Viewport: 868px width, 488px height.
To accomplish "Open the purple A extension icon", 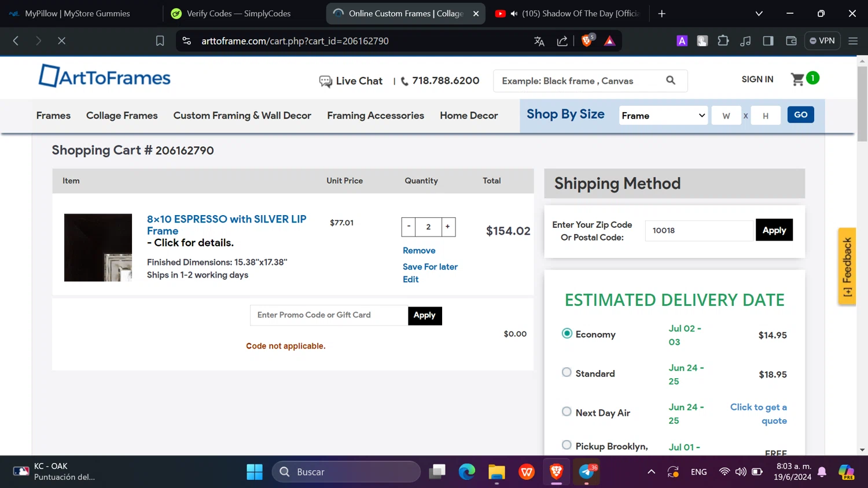I will [682, 40].
